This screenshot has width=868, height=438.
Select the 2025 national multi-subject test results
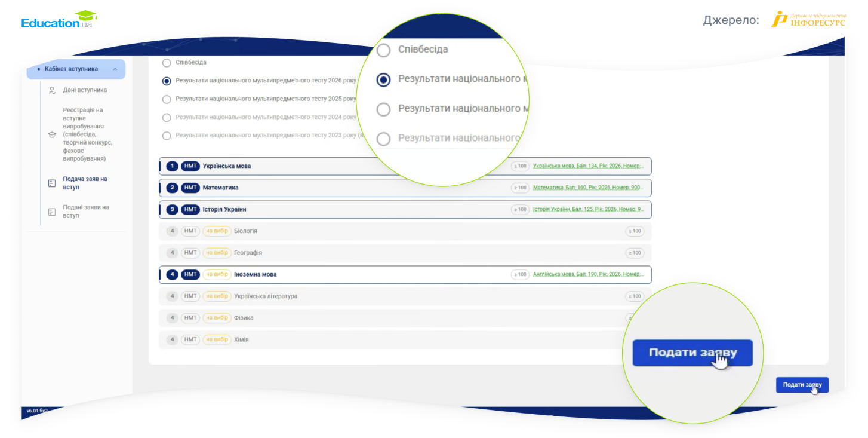167,99
